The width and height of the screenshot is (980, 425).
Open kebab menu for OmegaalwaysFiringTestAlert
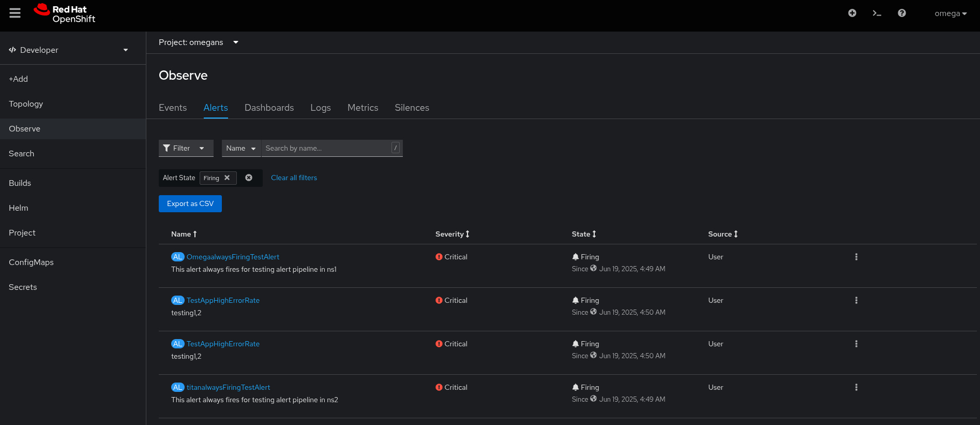click(856, 257)
